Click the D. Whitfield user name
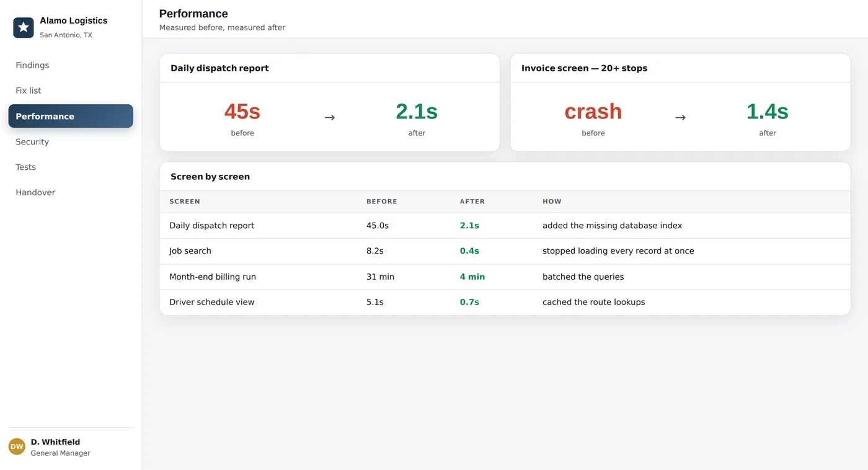 pos(55,442)
